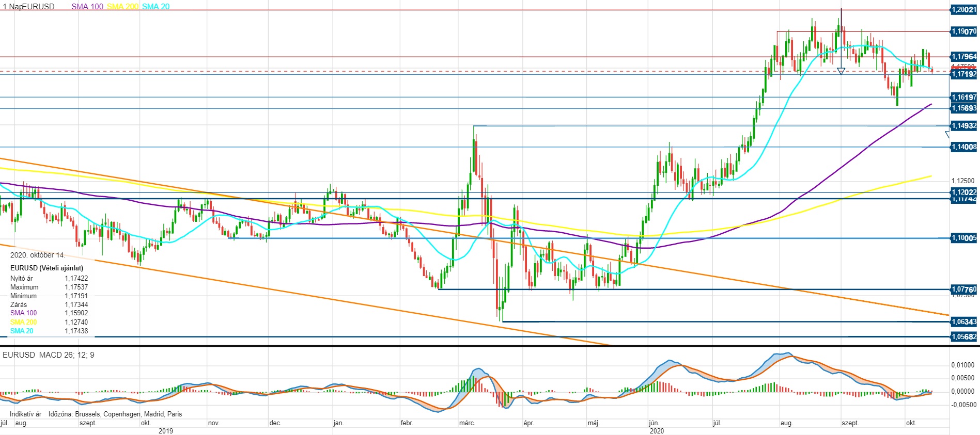
Task: Click the 1,12500 axis price label
Action: tap(963, 181)
